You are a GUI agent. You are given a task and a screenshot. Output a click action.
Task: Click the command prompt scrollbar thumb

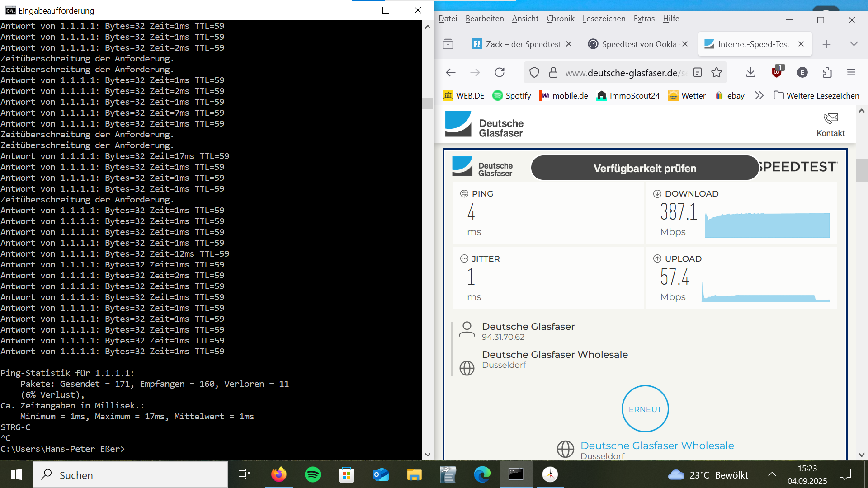click(427, 103)
